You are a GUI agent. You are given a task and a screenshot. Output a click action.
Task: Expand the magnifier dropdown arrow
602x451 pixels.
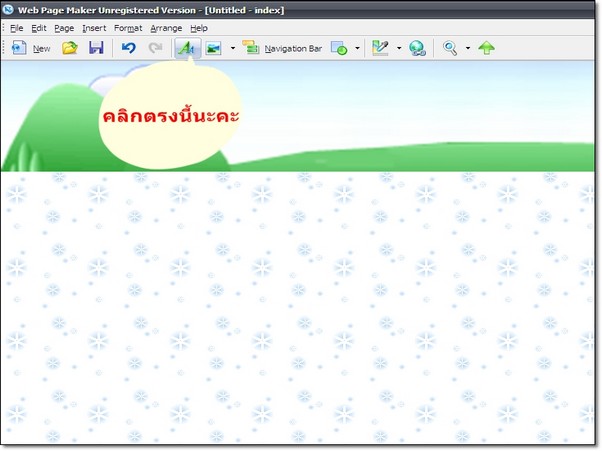click(468, 48)
